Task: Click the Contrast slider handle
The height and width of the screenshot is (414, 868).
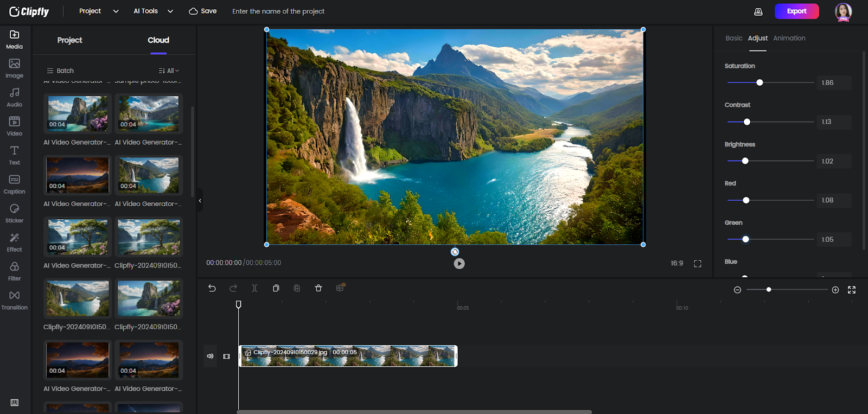Action: 747,122
